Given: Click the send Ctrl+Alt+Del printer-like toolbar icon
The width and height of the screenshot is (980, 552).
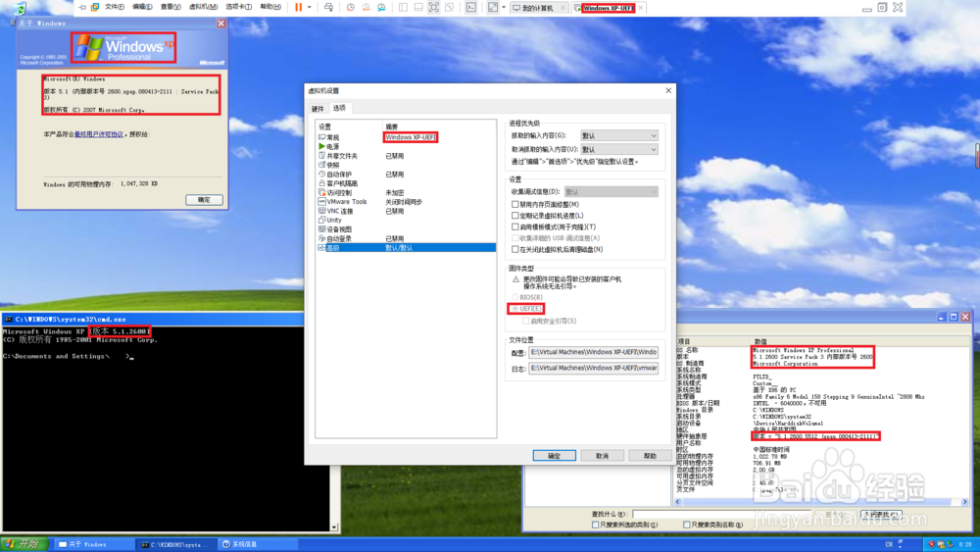Looking at the screenshot, I should click(x=328, y=8).
